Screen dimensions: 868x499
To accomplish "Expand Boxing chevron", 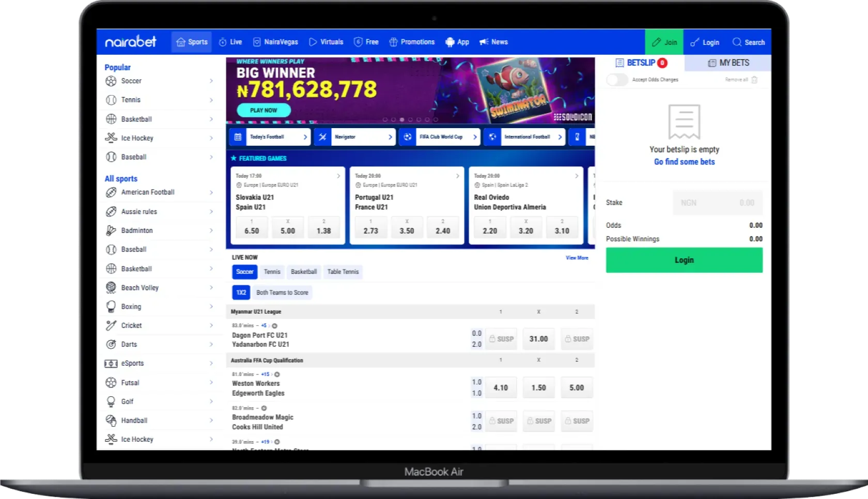I will tap(211, 306).
